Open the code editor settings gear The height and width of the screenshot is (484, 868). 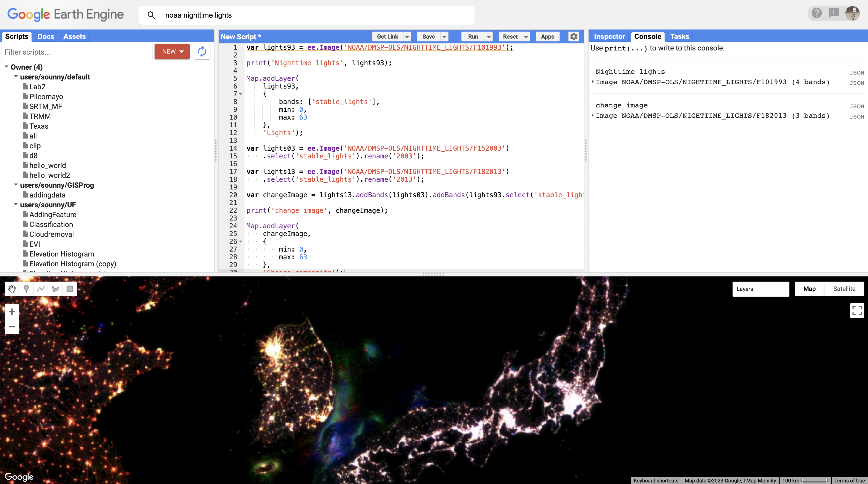click(574, 36)
